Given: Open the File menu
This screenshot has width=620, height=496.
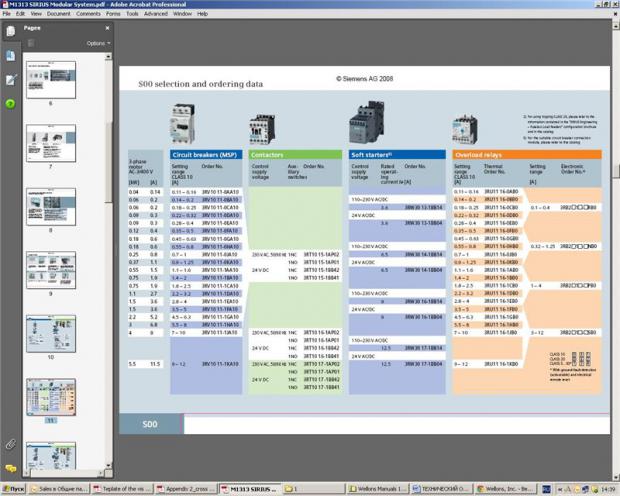Looking at the screenshot, I should pos(6,13).
